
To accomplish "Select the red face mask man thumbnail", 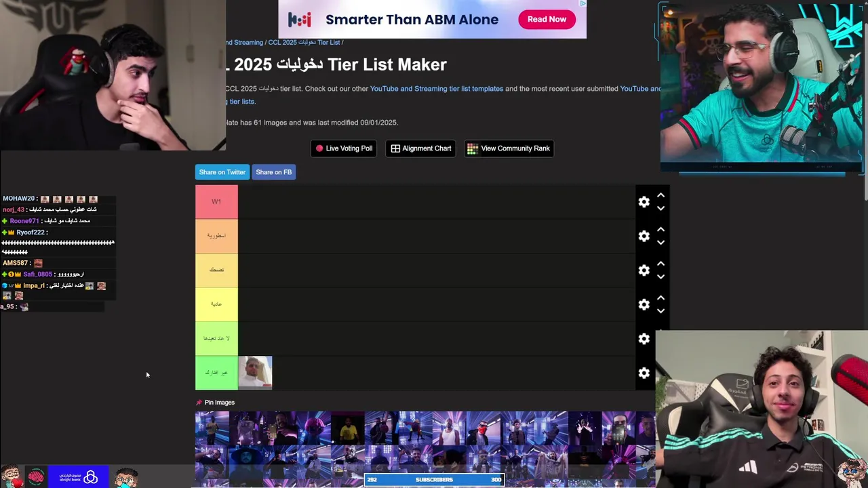I will [484, 428].
